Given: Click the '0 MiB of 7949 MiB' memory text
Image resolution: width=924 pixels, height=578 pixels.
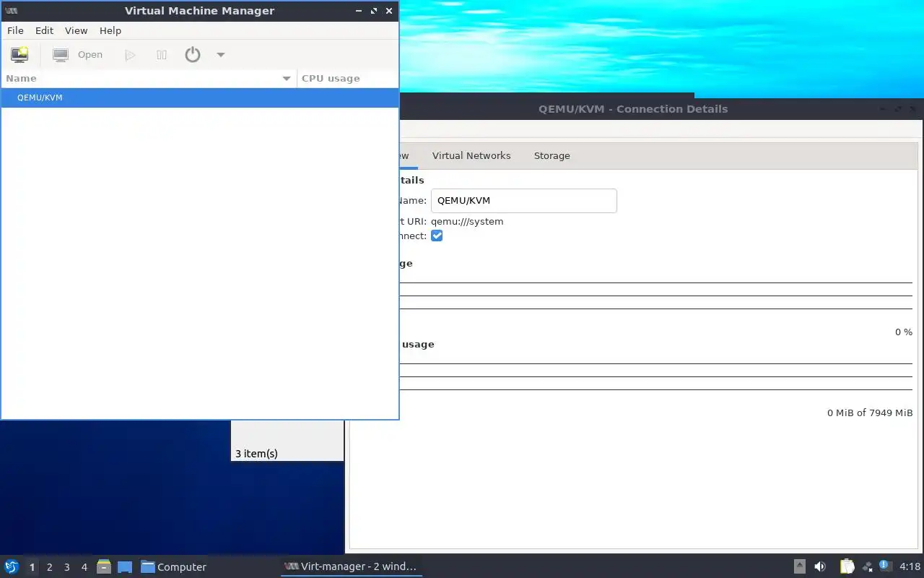Looking at the screenshot, I should (x=870, y=413).
